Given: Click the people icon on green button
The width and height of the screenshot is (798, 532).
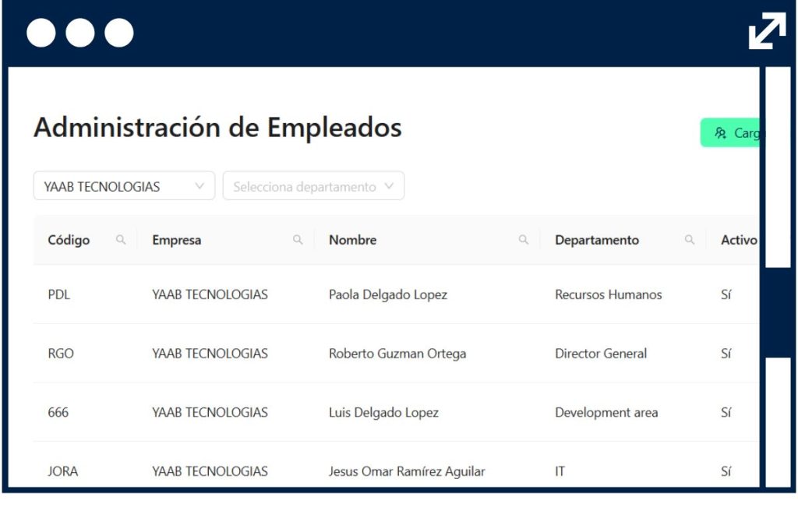Looking at the screenshot, I should tap(720, 133).
